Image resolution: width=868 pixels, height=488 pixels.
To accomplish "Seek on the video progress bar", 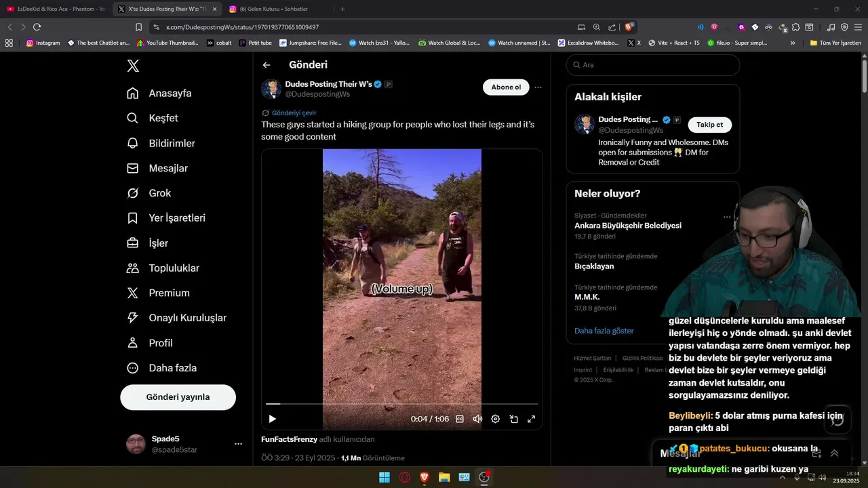I will [401, 404].
